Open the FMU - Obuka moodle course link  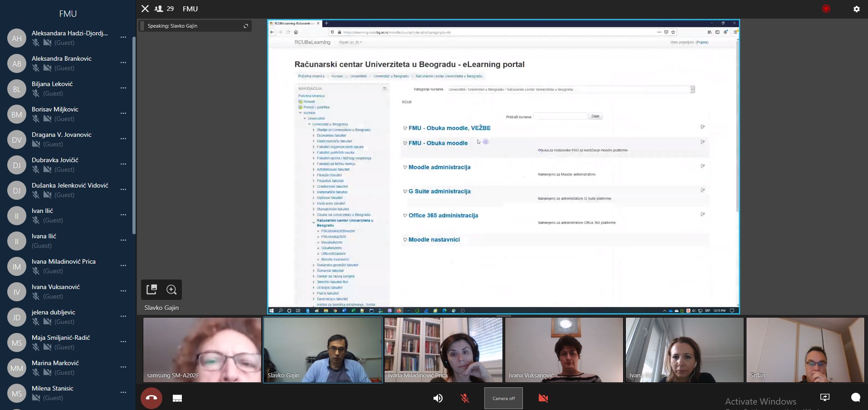pos(438,143)
